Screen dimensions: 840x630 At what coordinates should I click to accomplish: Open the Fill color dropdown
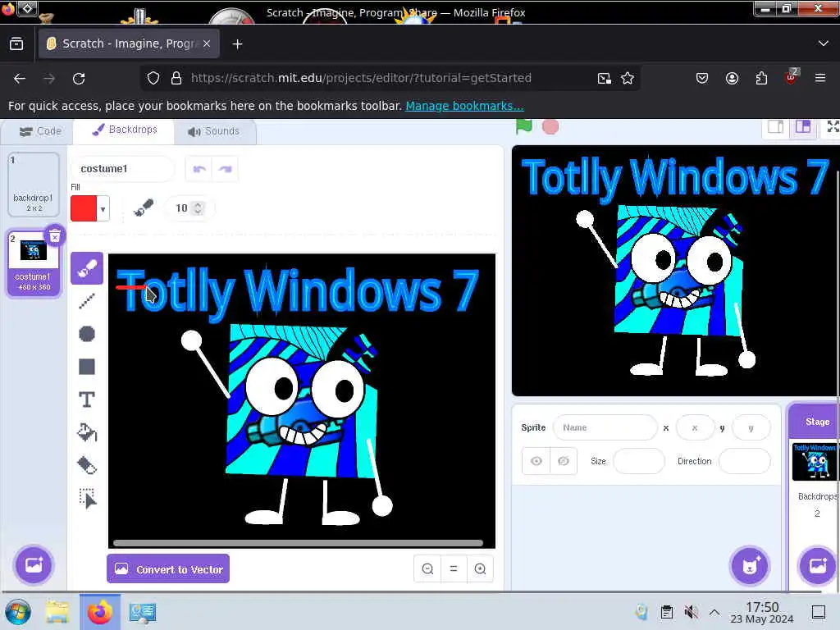(103, 208)
